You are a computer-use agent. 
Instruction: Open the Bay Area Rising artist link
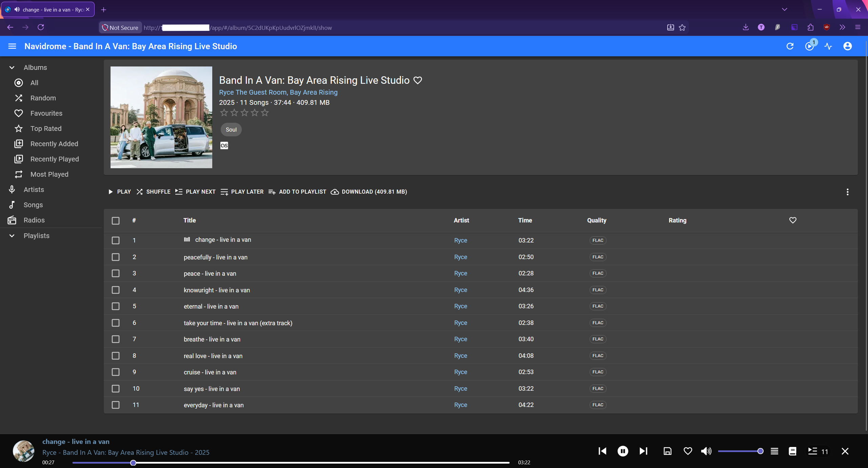(314, 92)
